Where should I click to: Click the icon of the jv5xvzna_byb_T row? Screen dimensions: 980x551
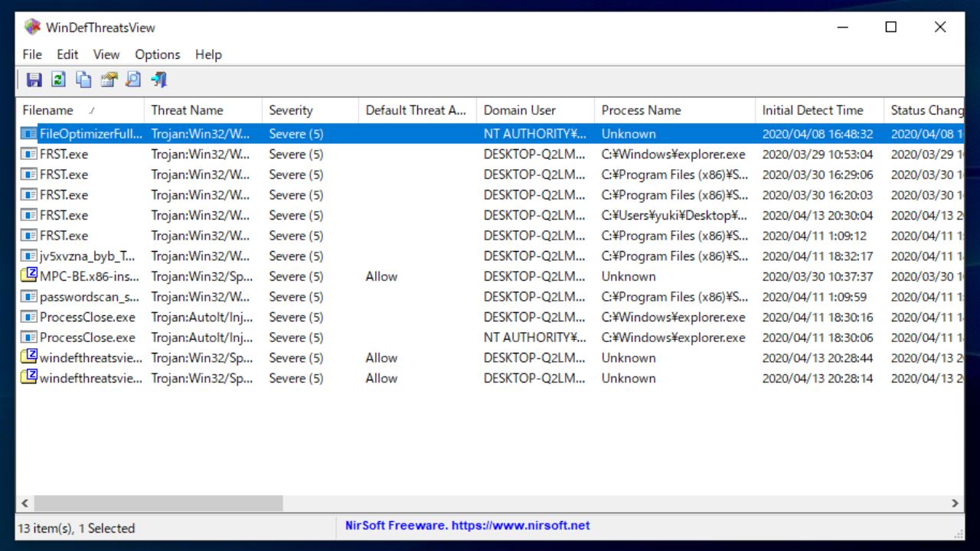click(x=28, y=256)
